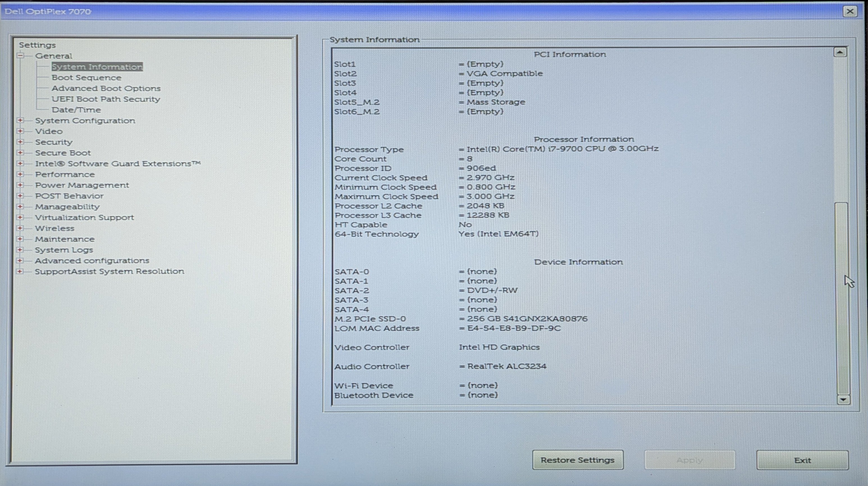Select the Advanced configurations label
The image size is (868, 486).
pyautogui.click(x=92, y=261)
